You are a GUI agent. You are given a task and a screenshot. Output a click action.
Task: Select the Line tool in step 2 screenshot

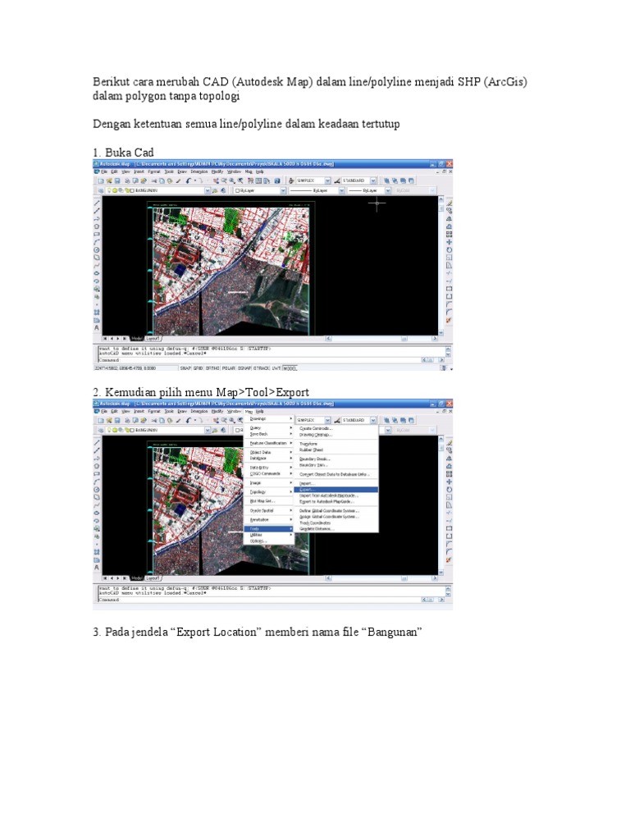[97, 442]
